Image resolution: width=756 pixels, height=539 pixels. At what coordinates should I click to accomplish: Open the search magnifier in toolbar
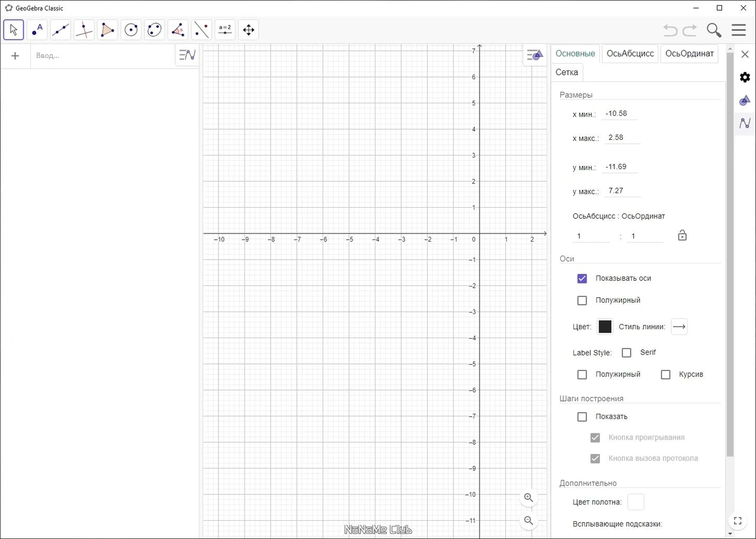tap(714, 30)
